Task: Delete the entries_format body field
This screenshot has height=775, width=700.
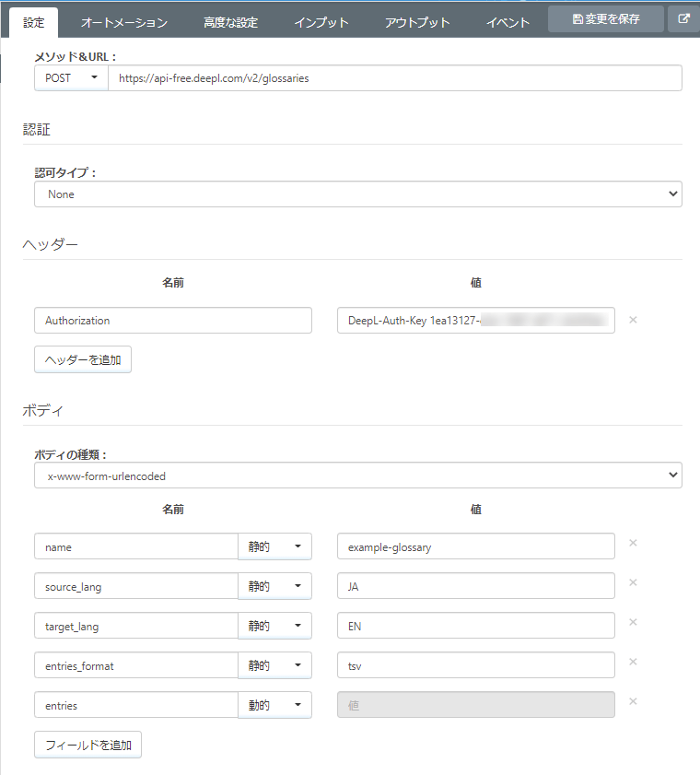Action: click(633, 662)
